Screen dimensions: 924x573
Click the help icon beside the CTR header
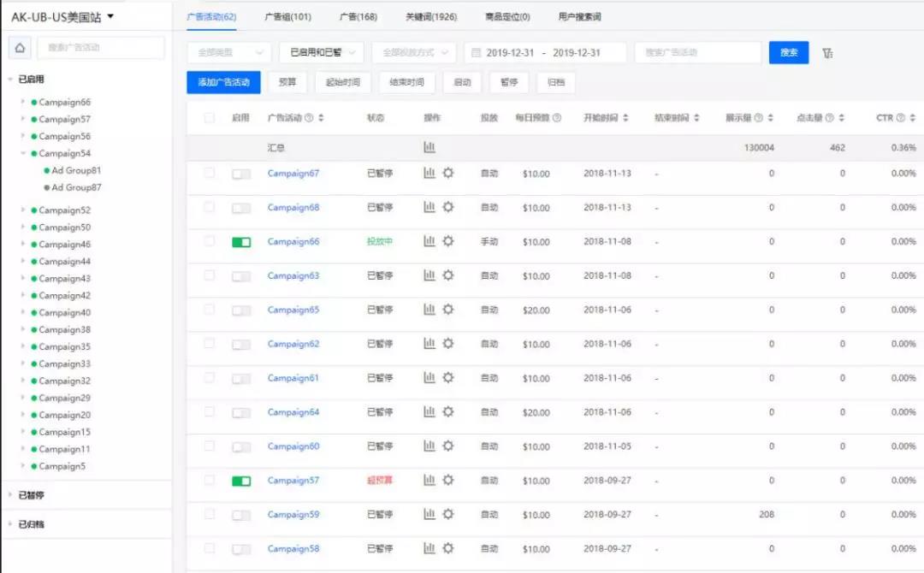click(x=900, y=118)
